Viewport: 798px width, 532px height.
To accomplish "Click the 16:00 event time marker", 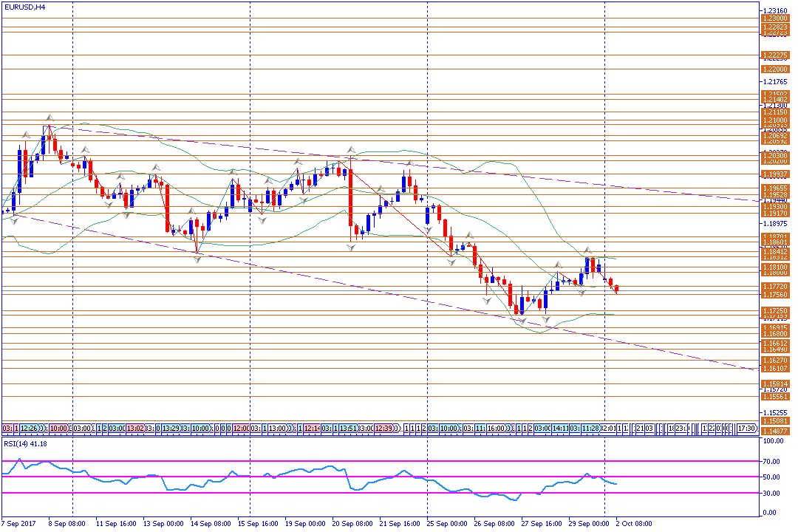I will (496, 428).
